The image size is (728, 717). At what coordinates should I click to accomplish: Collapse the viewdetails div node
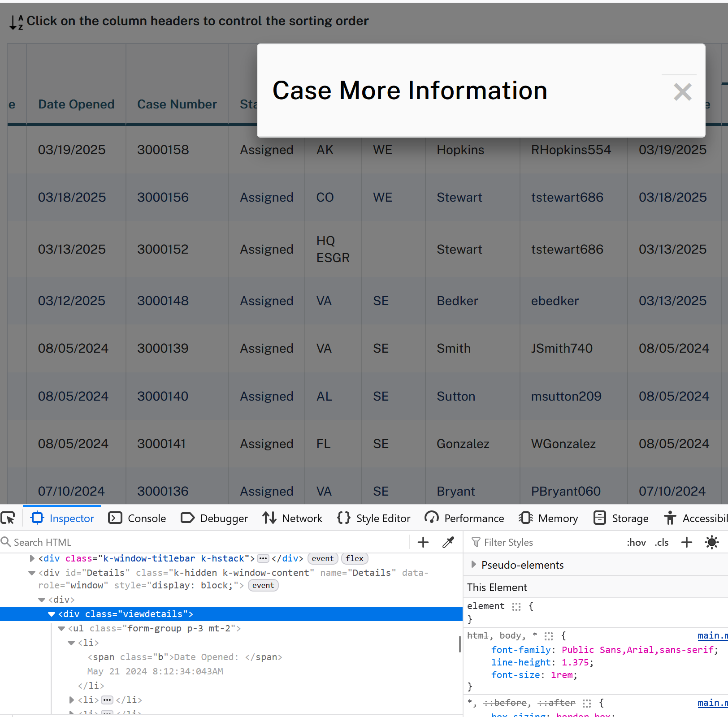(x=52, y=614)
